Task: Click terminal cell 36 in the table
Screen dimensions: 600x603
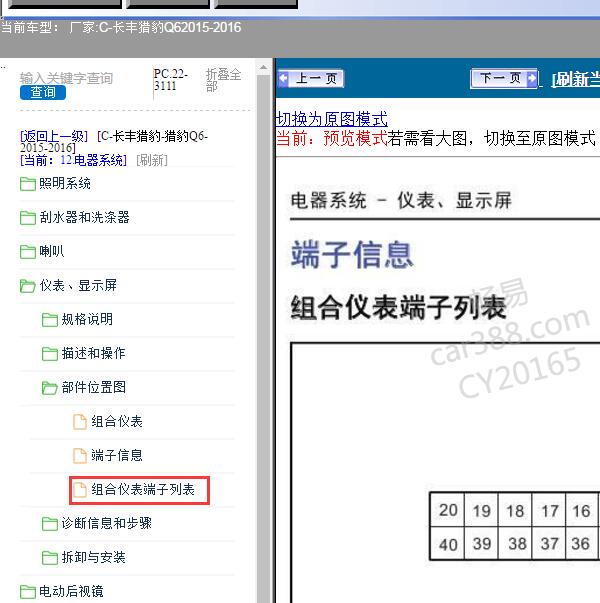Action: [x=582, y=543]
